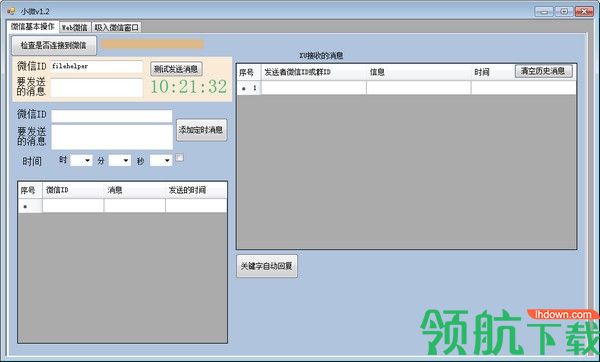Click the scheduled 要发送的消息 text area
This screenshot has height=362, width=600.
112,137
